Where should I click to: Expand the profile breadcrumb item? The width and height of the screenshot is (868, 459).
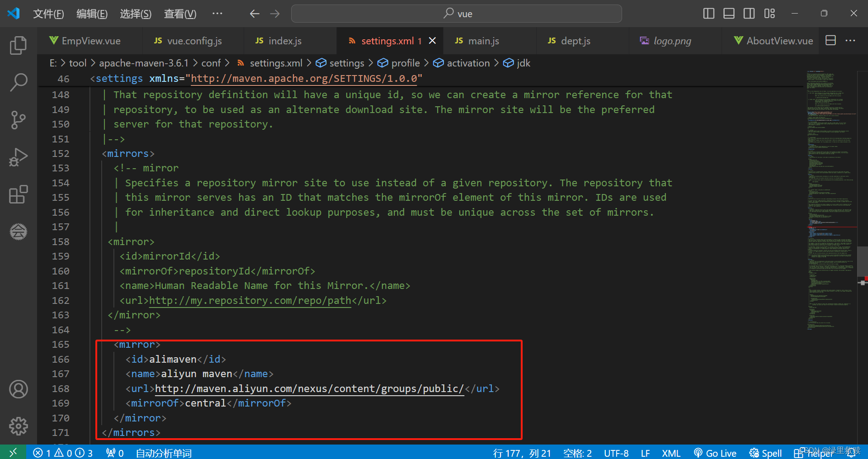coord(405,63)
